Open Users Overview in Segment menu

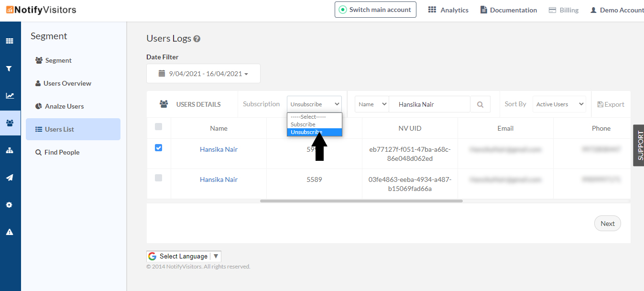click(67, 83)
